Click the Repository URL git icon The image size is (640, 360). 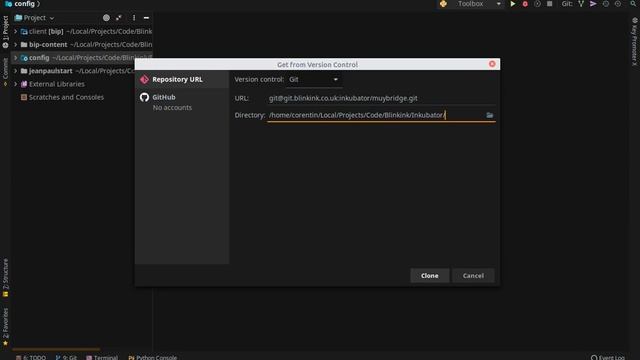pos(144,80)
